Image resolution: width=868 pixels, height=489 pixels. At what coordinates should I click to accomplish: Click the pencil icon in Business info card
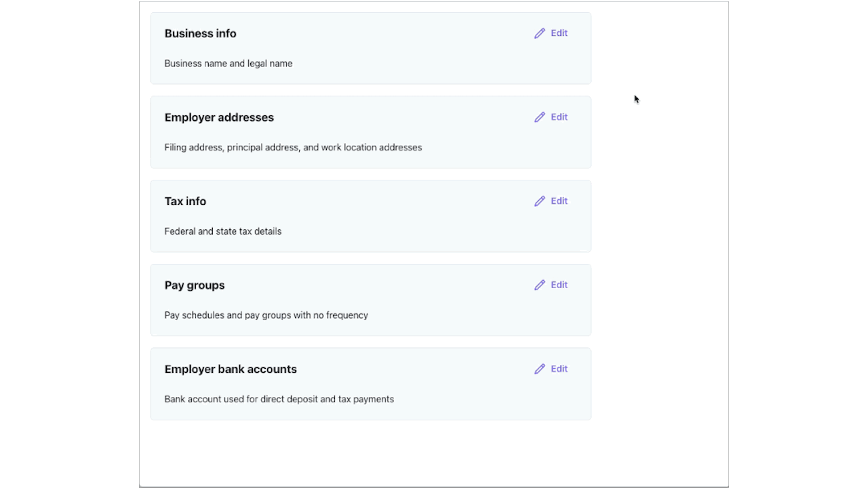tap(540, 33)
